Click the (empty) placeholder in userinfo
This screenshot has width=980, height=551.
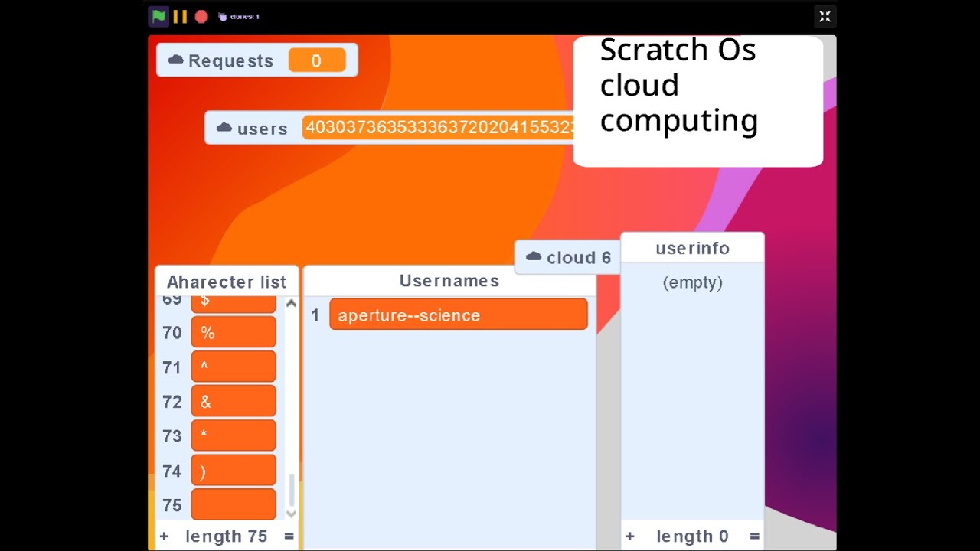[x=692, y=282]
